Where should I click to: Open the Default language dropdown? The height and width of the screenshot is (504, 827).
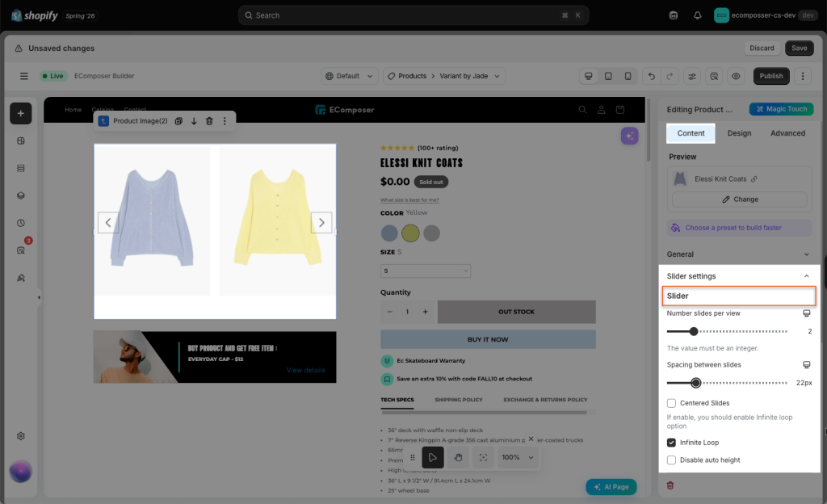point(350,76)
